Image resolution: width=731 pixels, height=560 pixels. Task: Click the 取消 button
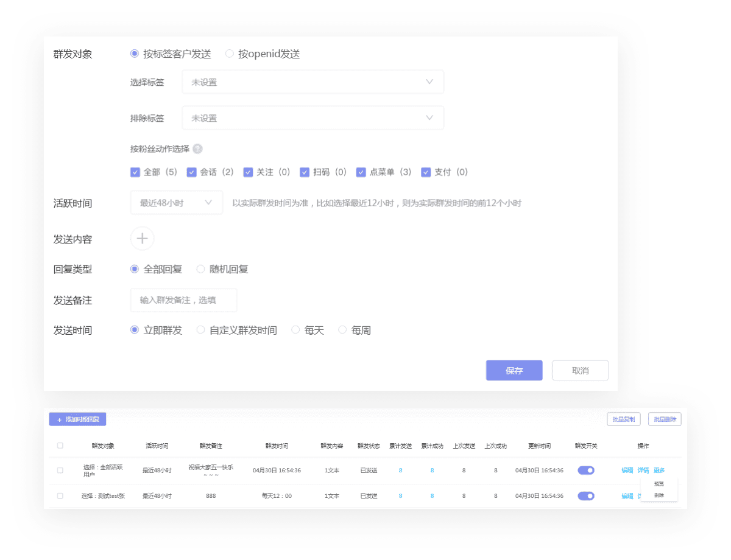pyautogui.click(x=580, y=370)
